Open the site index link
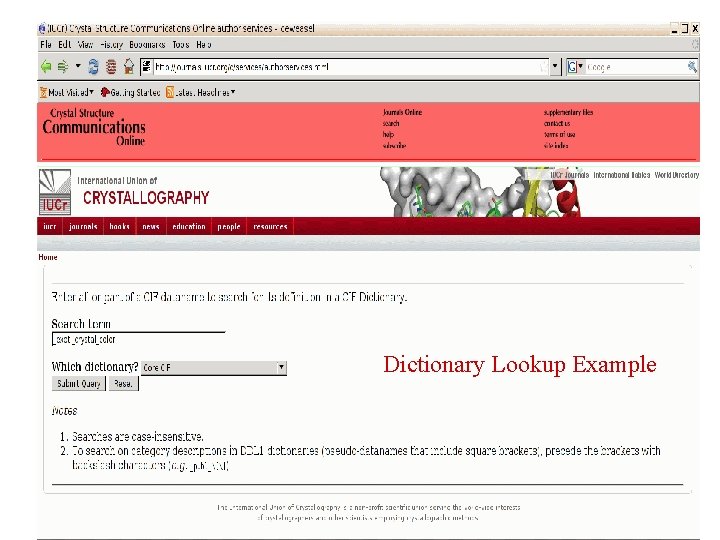The image size is (720, 540). click(x=556, y=146)
